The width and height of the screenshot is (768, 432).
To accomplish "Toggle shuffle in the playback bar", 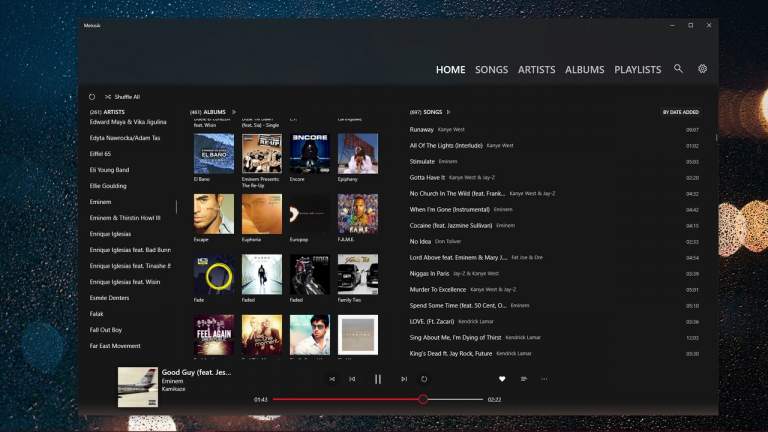I will pyautogui.click(x=332, y=379).
